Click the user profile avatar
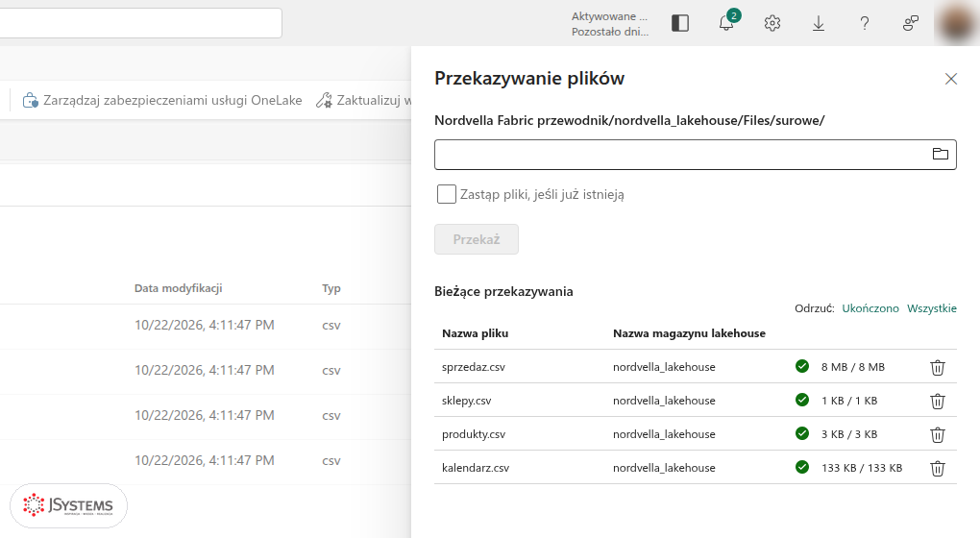Viewport: 980px width, 538px height. click(957, 23)
